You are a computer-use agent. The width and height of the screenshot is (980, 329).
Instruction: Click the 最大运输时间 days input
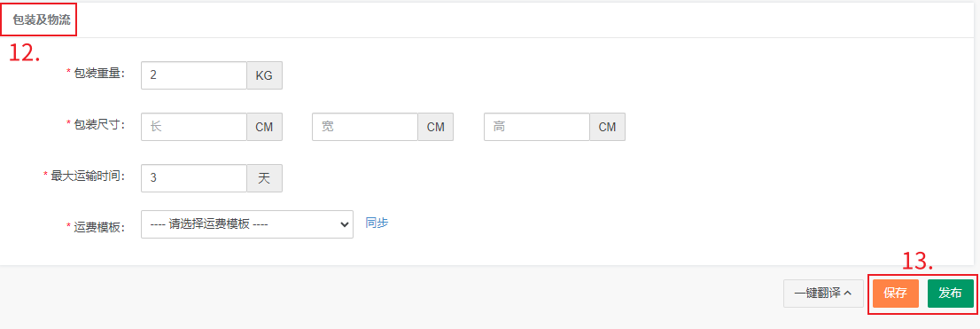coord(194,178)
